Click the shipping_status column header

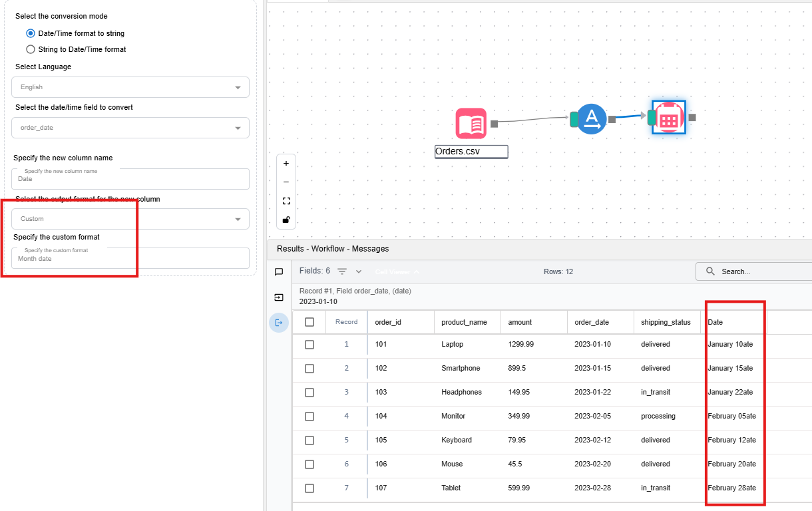666,322
